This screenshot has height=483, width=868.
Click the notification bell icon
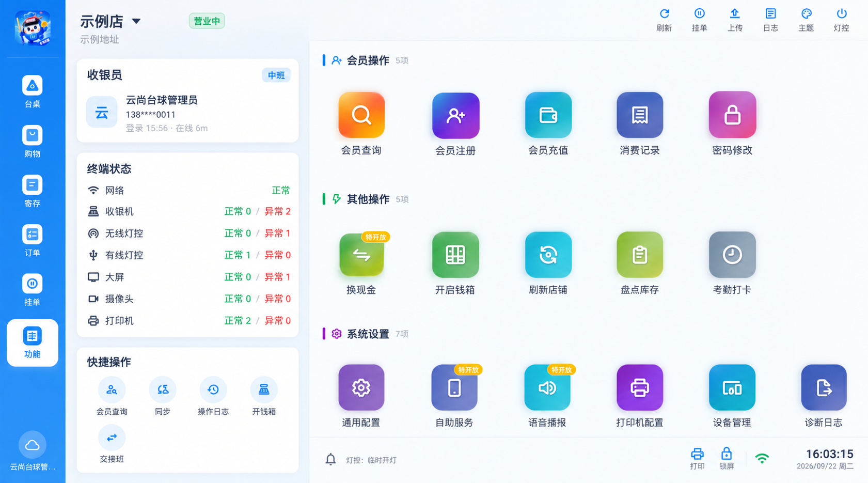(x=331, y=459)
